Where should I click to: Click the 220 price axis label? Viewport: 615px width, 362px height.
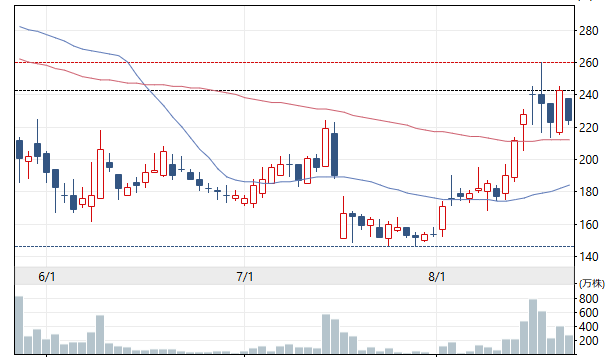coord(589,127)
